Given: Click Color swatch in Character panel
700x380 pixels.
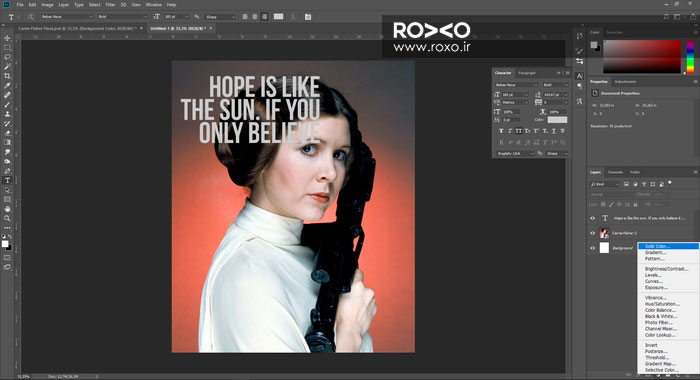Looking at the screenshot, I should (557, 120).
